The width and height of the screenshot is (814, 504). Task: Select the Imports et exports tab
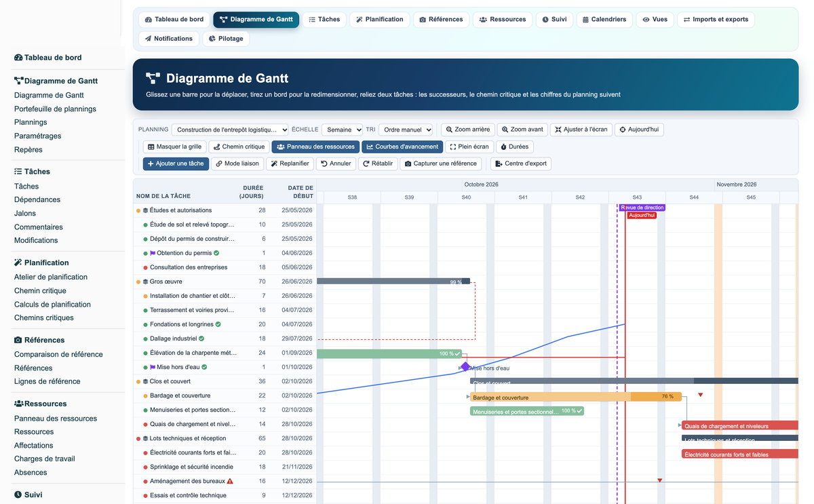pos(715,20)
